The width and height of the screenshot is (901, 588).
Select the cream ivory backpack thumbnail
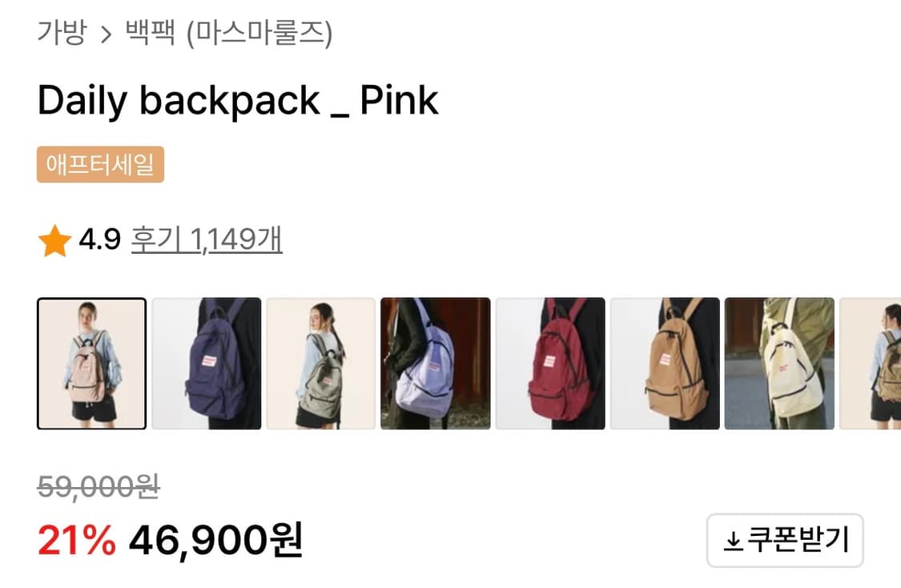point(780,363)
